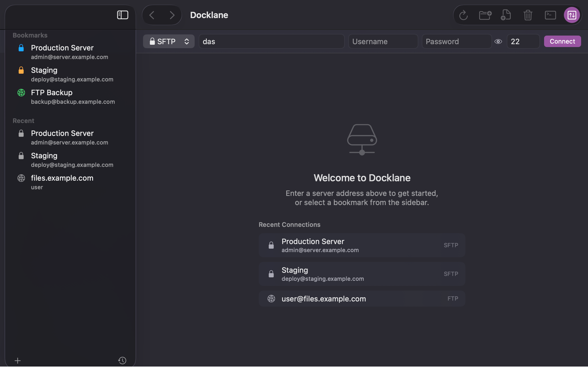The height and width of the screenshot is (374, 588).
Task: Click deploy@staging.example.com under Bookmarks
Action: pos(72,79)
